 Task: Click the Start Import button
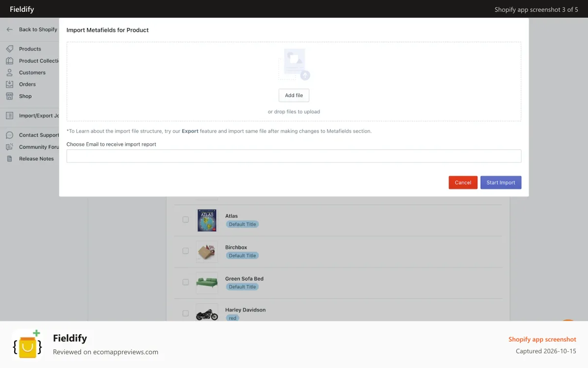coord(501,183)
